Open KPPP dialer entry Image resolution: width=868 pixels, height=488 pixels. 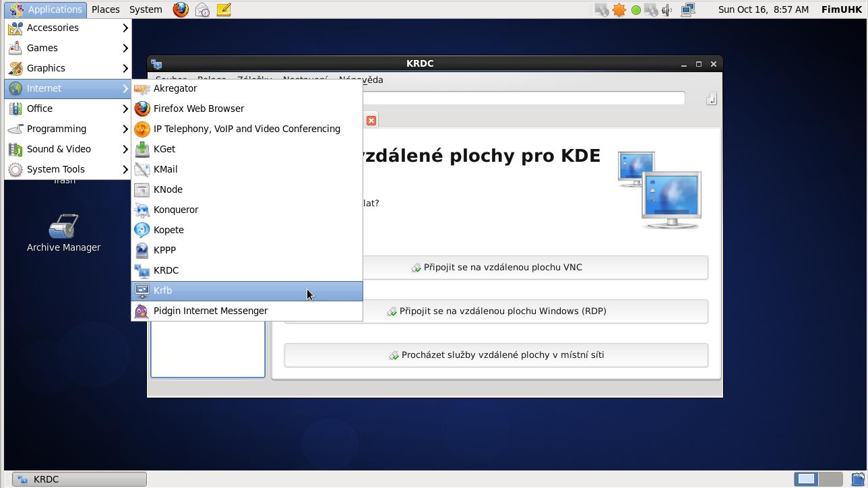pyautogui.click(x=247, y=250)
